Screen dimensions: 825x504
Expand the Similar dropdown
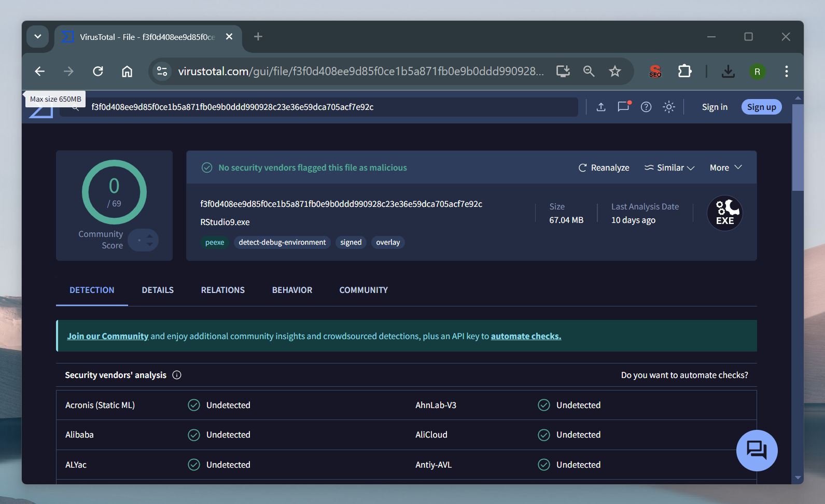tap(669, 167)
